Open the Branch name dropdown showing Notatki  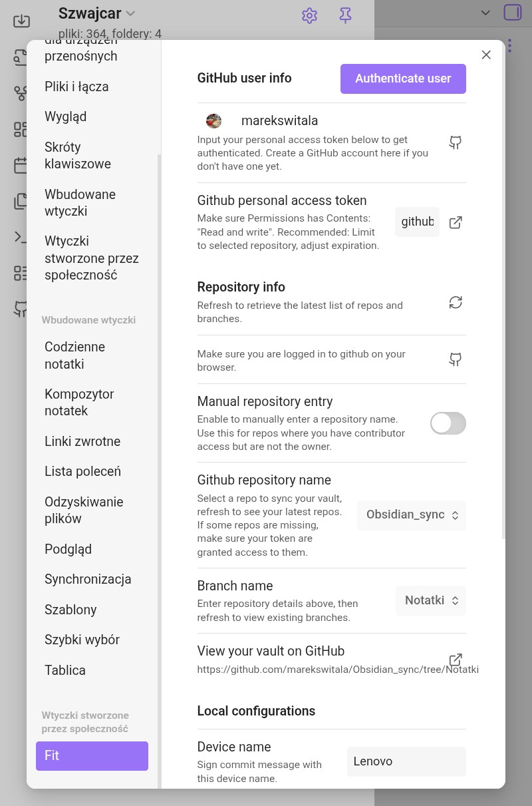430,600
